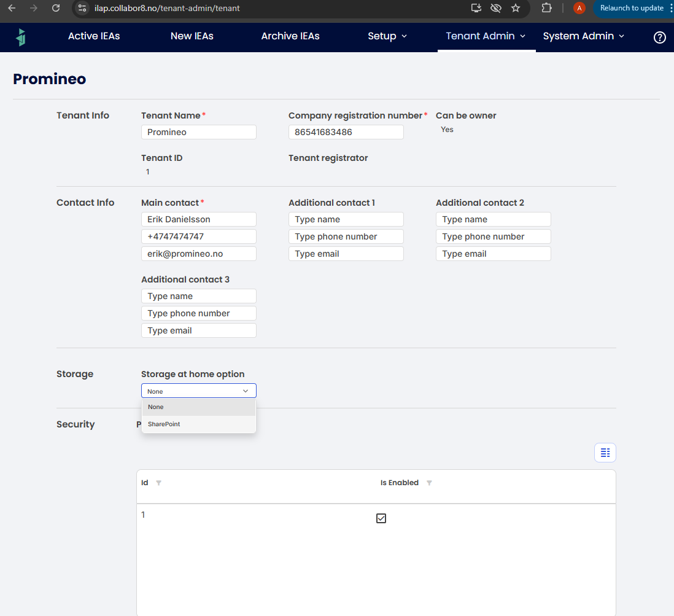Go to Archive IEAs tab

(x=290, y=36)
